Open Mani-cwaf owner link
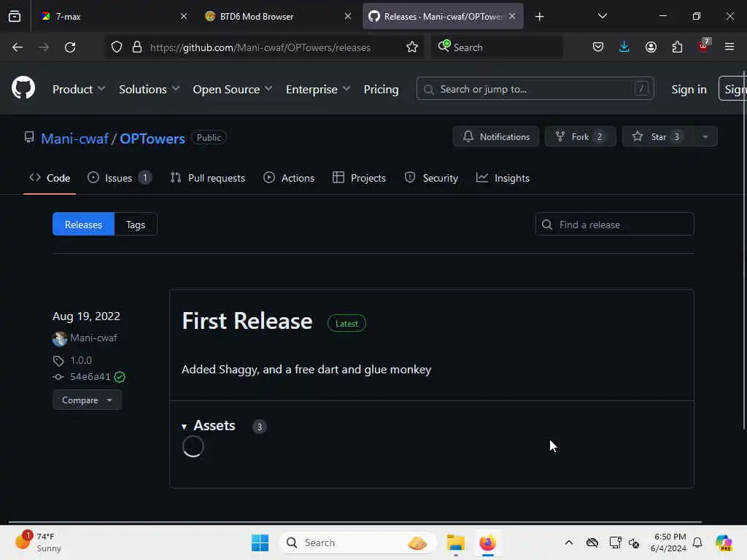This screenshot has width=747, height=560. point(75,139)
